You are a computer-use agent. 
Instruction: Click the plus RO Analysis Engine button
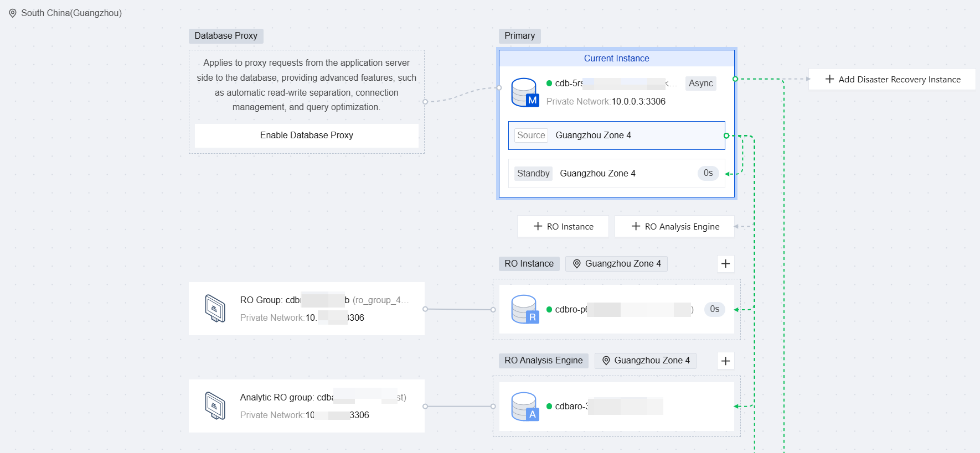point(674,227)
